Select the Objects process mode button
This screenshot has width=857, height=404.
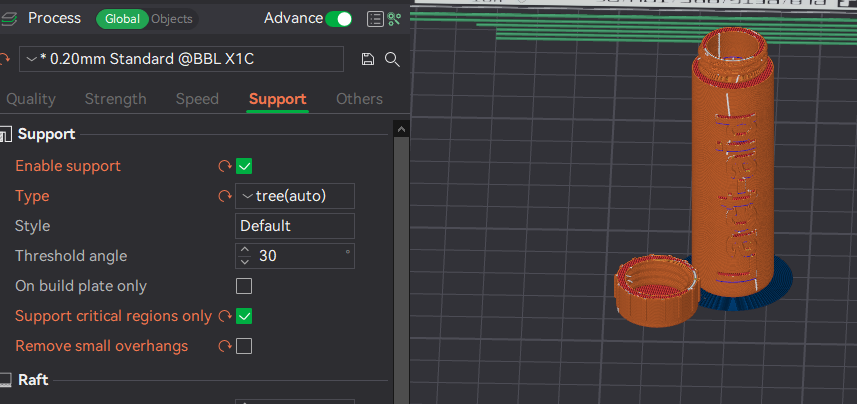point(172,19)
